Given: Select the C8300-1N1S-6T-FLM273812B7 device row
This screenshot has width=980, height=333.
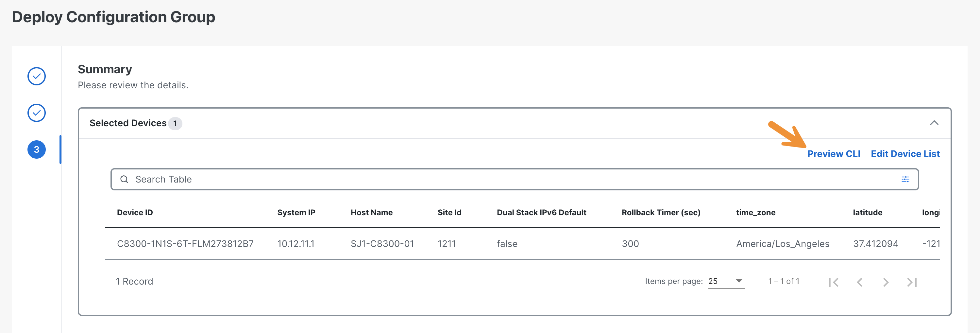Looking at the screenshot, I should click(x=522, y=244).
